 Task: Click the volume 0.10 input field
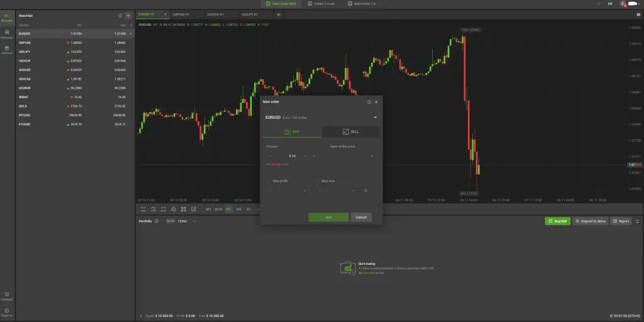tap(292, 156)
